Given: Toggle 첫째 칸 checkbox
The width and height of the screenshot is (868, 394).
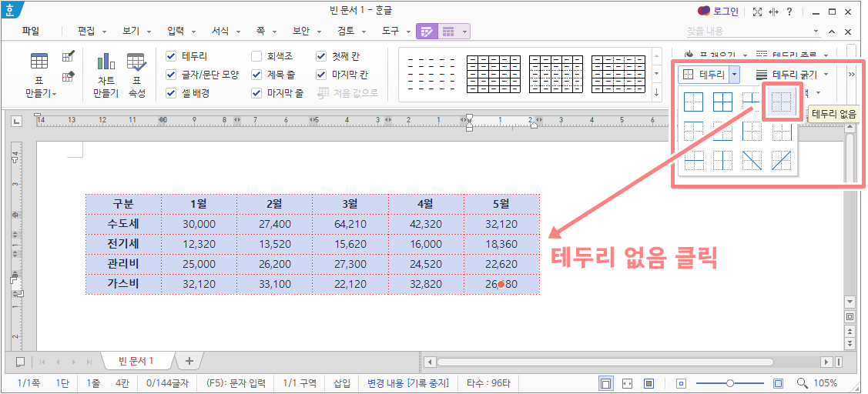Looking at the screenshot, I should pyautogui.click(x=321, y=56).
